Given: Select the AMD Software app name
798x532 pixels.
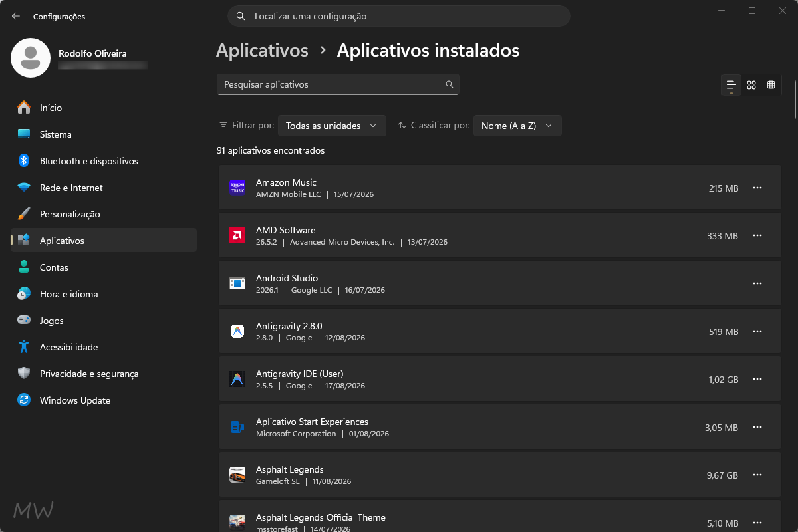Looking at the screenshot, I should coord(286,230).
